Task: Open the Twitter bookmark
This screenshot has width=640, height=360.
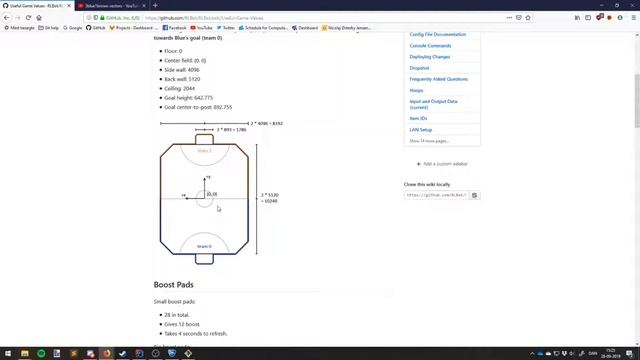Action: tap(226, 28)
